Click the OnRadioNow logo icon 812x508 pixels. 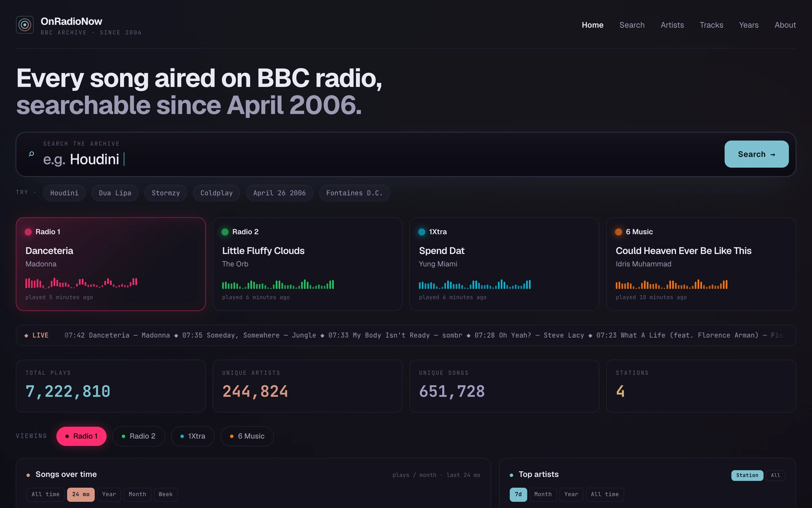(25, 25)
